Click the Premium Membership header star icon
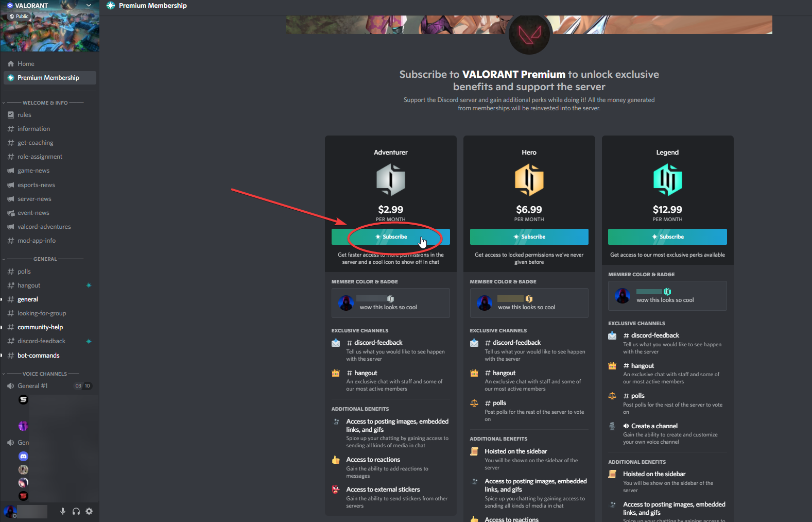This screenshot has height=522, width=812. 111,6
